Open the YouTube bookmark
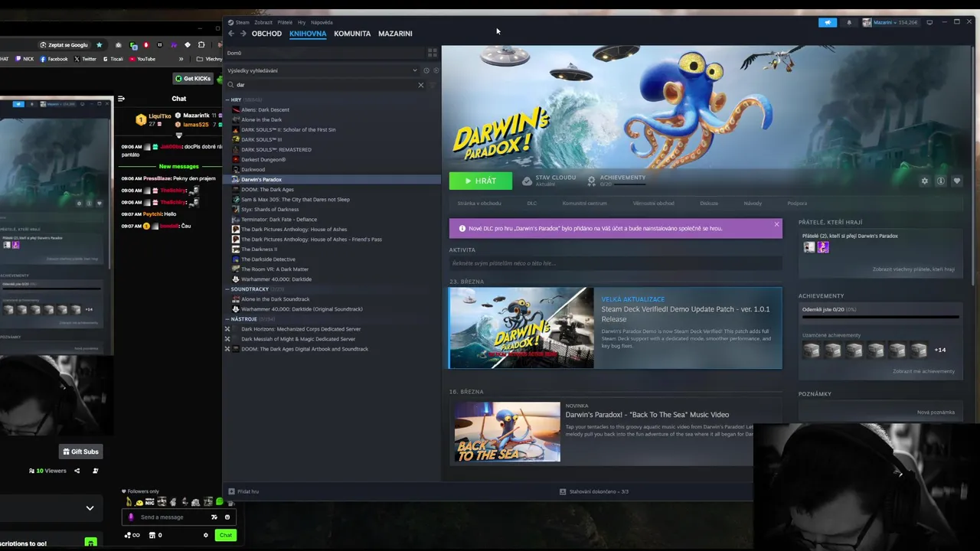980x551 pixels. pyautogui.click(x=142, y=59)
